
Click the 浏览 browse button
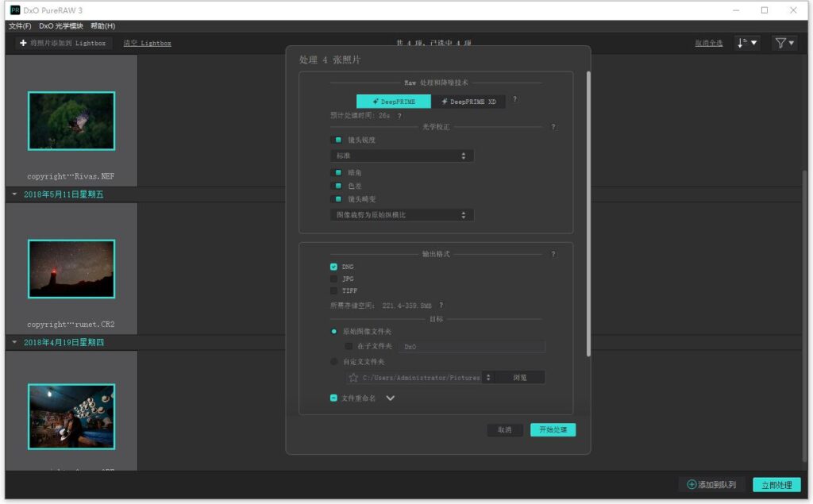click(x=519, y=378)
